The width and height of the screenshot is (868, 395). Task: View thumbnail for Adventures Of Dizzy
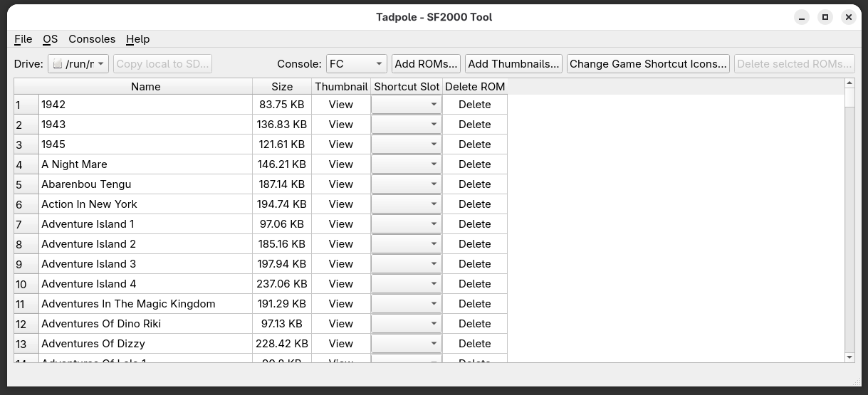pyautogui.click(x=341, y=344)
